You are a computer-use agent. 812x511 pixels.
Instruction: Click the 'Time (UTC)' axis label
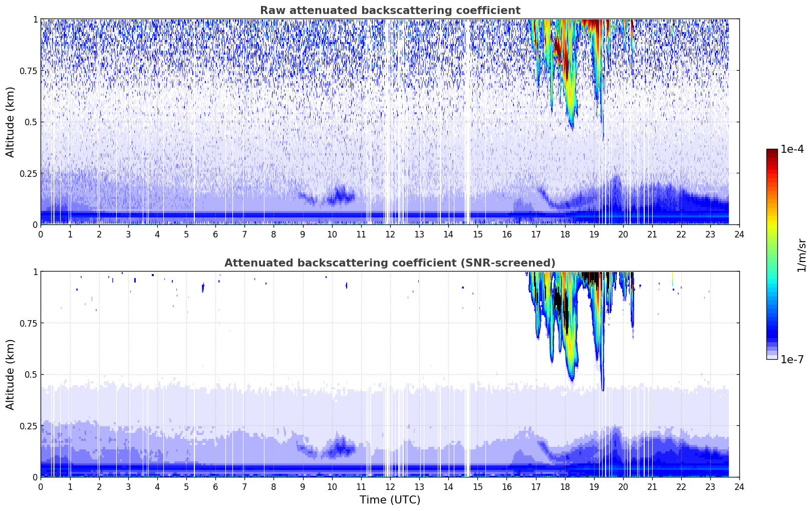coord(390,500)
